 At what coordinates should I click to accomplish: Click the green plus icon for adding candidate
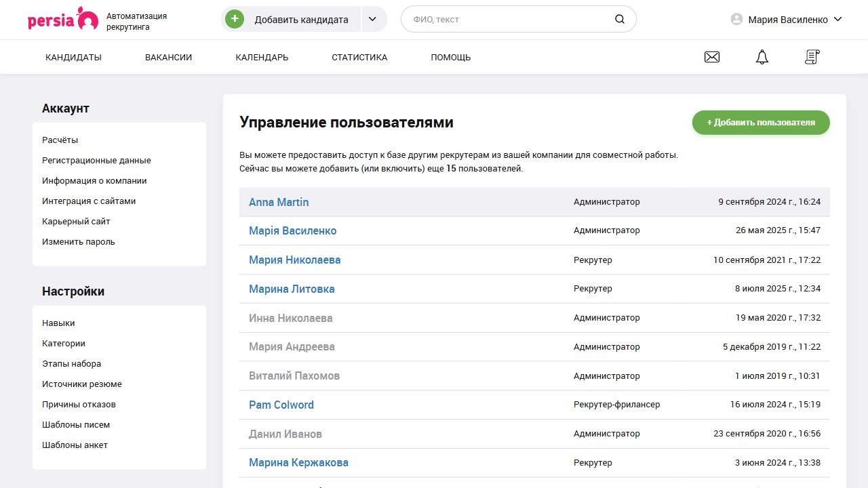coord(234,19)
